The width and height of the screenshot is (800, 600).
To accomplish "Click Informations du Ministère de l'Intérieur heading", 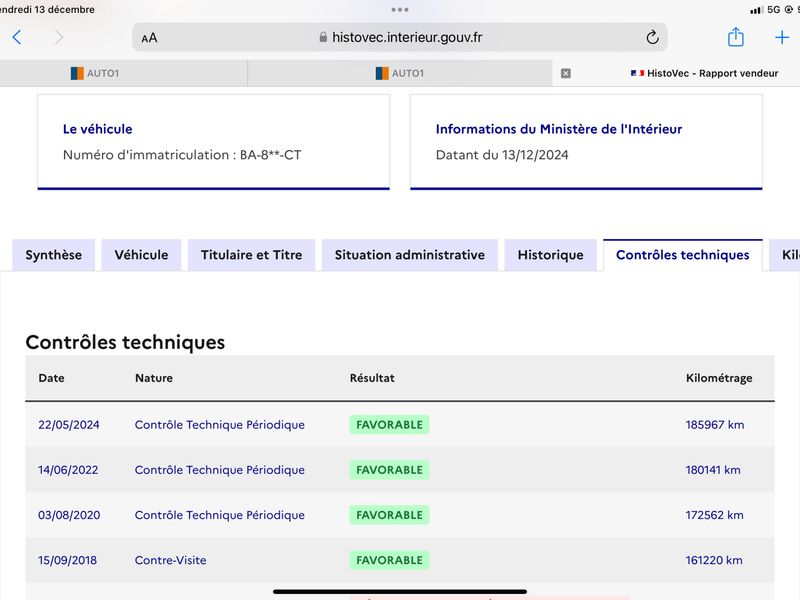I will pyautogui.click(x=559, y=129).
